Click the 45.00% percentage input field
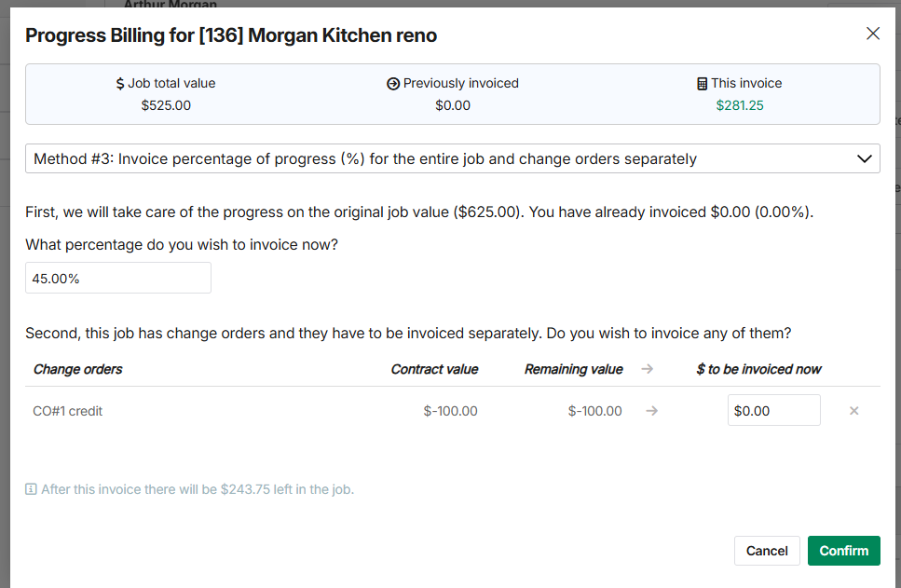901x588 pixels. pos(118,278)
